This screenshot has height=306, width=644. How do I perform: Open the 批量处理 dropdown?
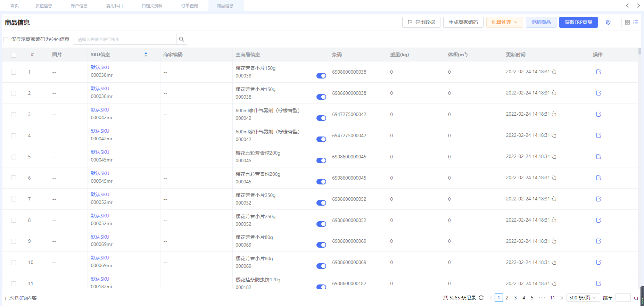pyautogui.click(x=504, y=22)
